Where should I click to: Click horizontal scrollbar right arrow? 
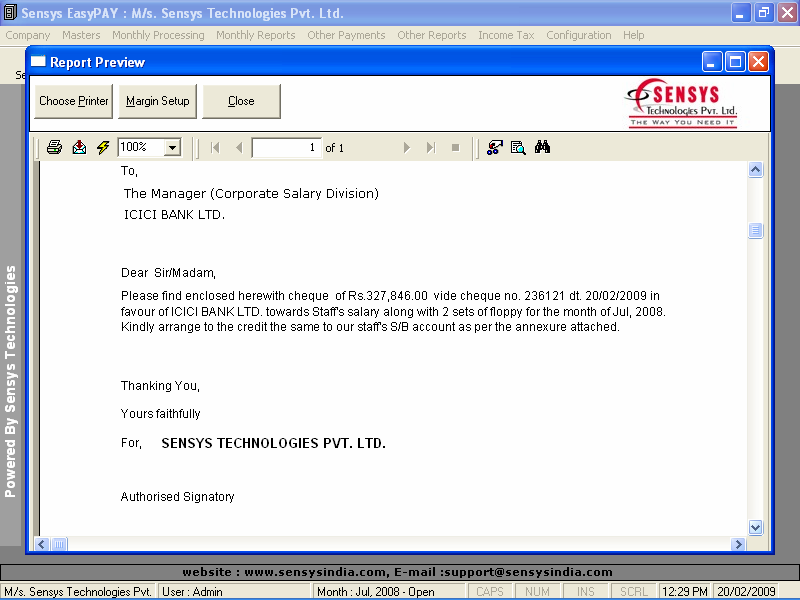click(x=738, y=544)
